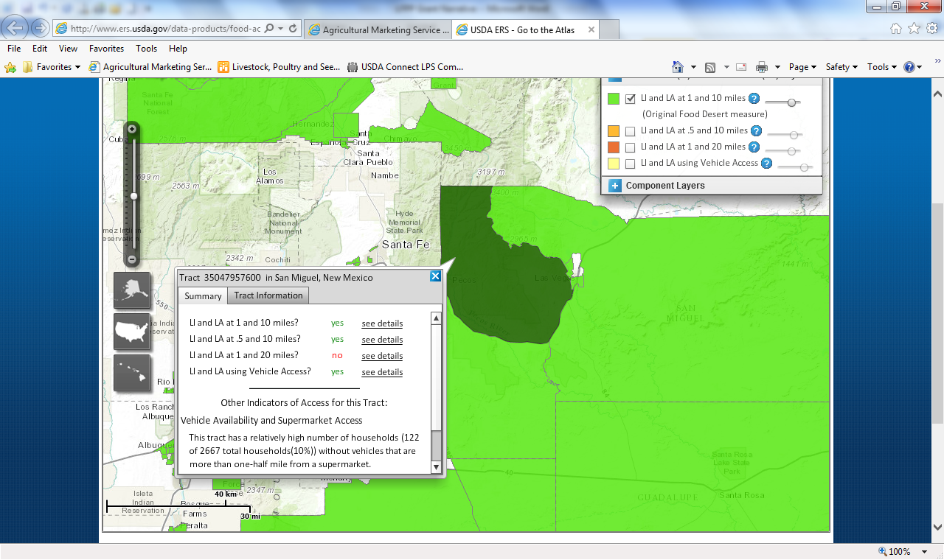Viewport: 944px width, 560px height.
Task: Jump to Alaska map view
Action: coord(132,290)
